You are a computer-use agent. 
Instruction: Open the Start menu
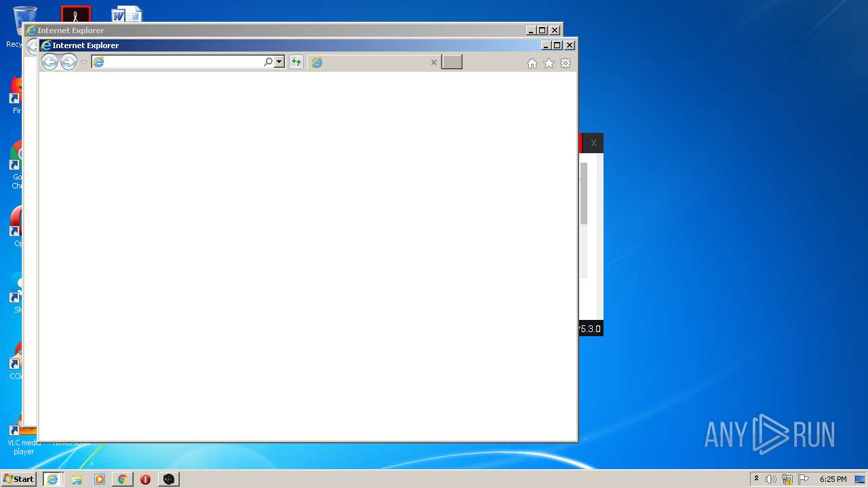pyautogui.click(x=18, y=479)
